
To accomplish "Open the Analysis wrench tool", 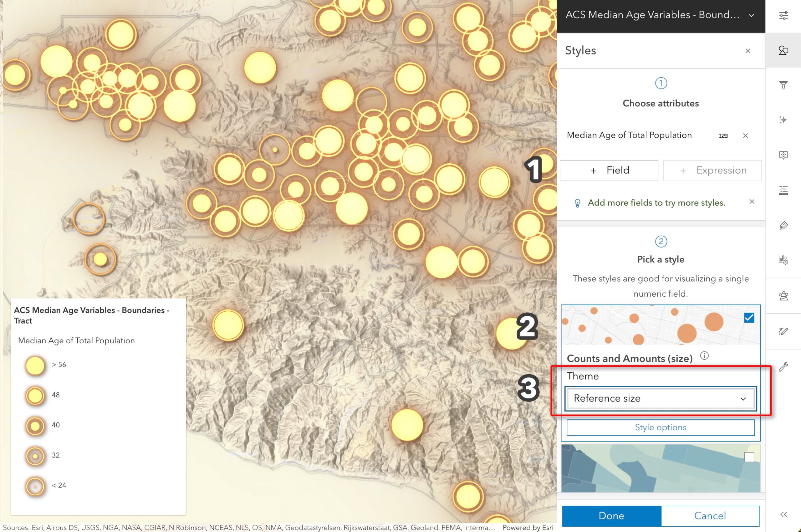I will click(783, 367).
